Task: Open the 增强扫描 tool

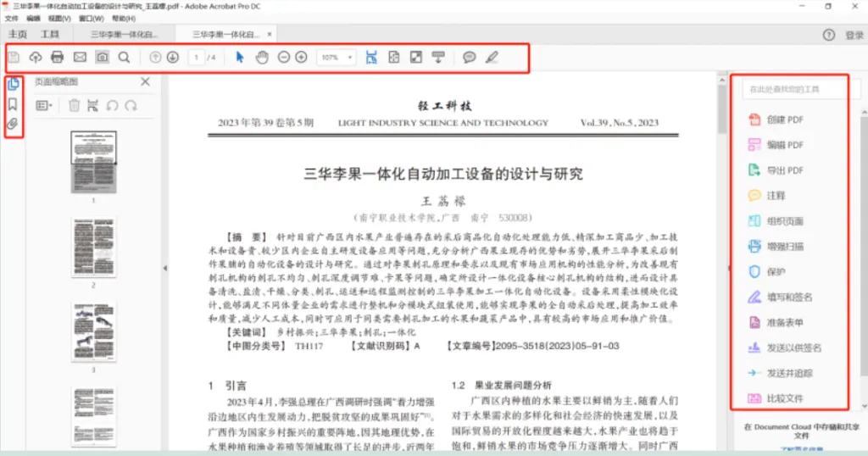Action: pos(776,247)
